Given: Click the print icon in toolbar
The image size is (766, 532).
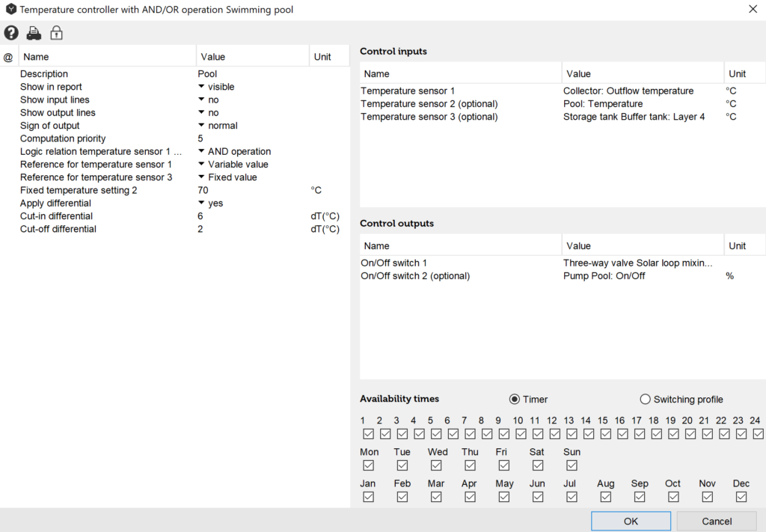Looking at the screenshot, I should point(34,33).
